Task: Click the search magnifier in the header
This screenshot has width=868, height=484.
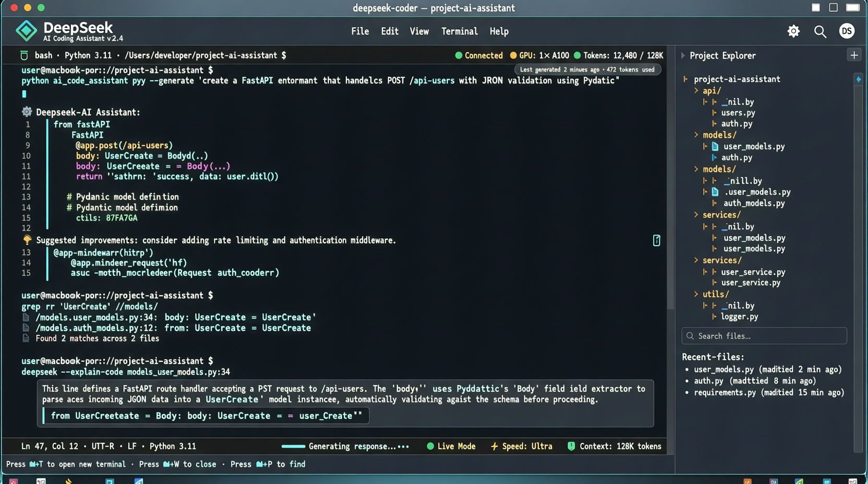Action: point(820,31)
